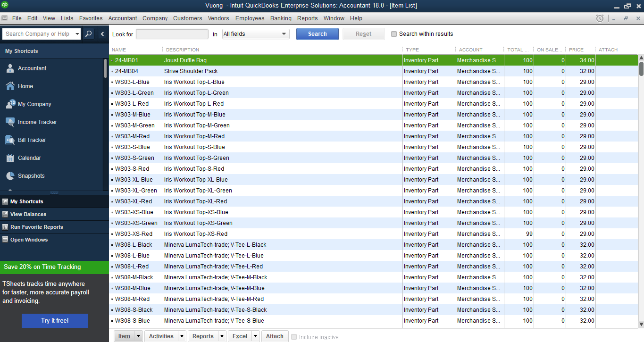Launch Bill Tracker from sidebar
Viewport: 644px width, 342px height.
tap(10, 140)
